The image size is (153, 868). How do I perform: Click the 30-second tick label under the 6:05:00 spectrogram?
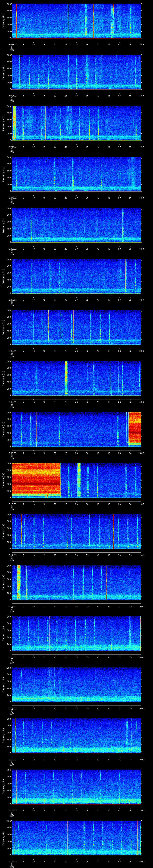[77, 249]
